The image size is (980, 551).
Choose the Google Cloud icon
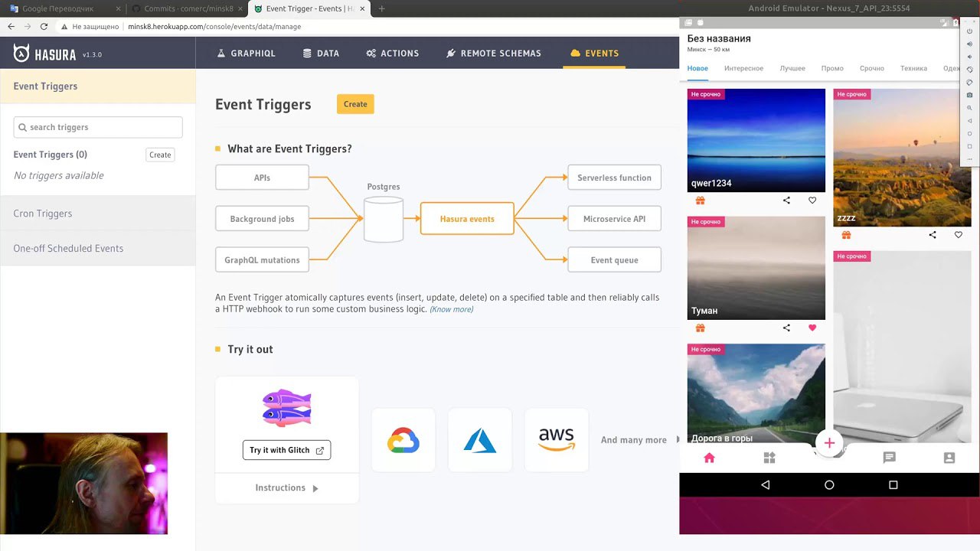pos(403,440)
